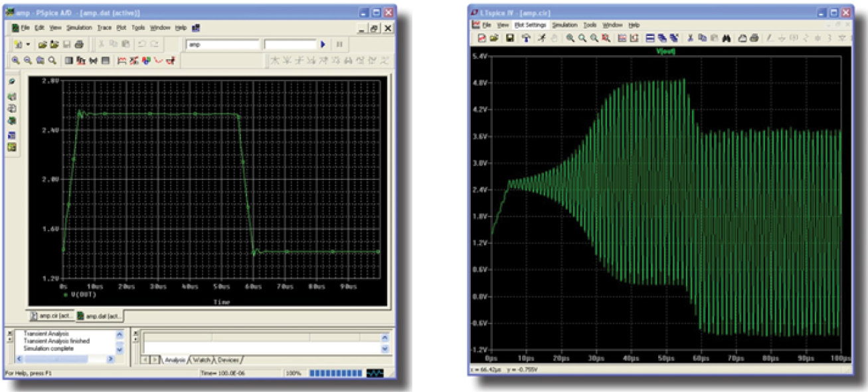This screenshot has height=392, width=868.
Task: Select the Devices tab in PSpice
Action: [x=228, y=359]
